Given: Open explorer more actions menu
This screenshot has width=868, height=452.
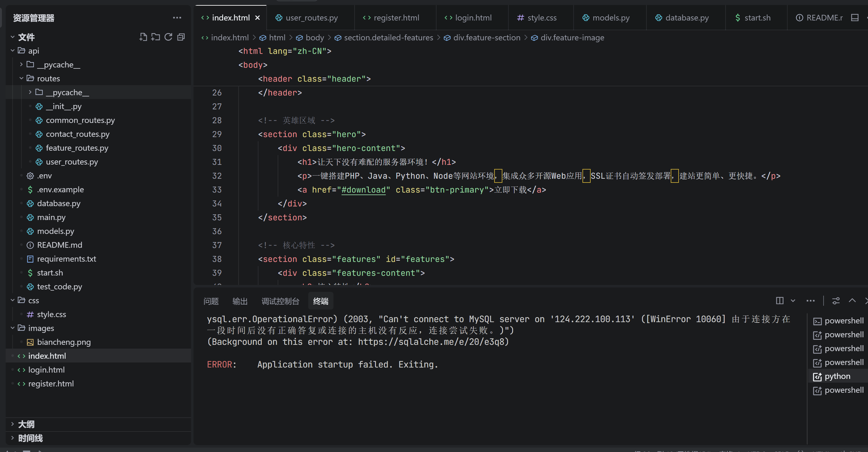Looking at the screenshot, I should pos(177,18).
